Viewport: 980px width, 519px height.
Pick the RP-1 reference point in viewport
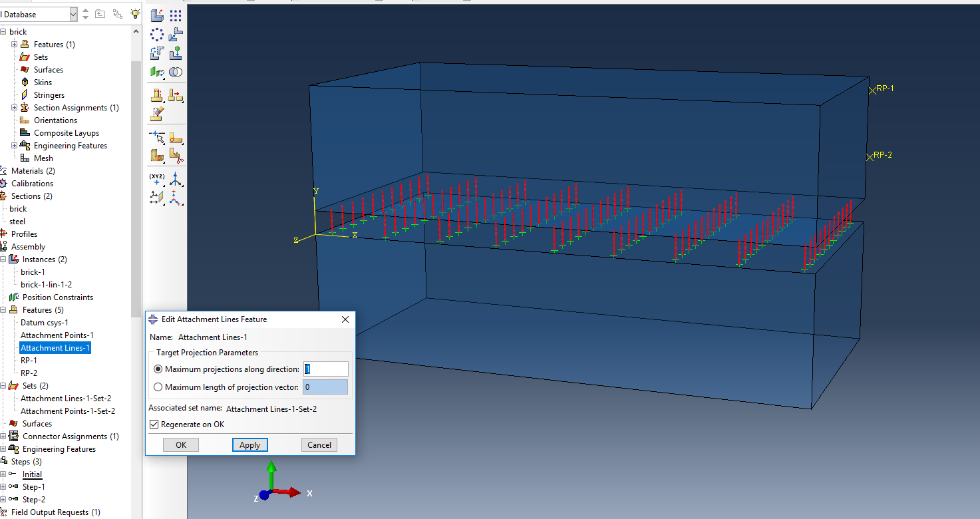coord(873,90)
